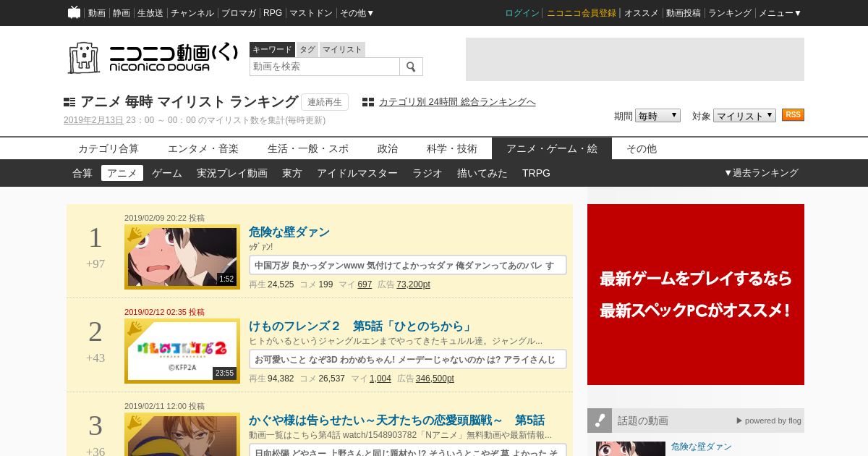868x456 pixels.
Task: Select the タグ search tab
Action: click(307, 49)
